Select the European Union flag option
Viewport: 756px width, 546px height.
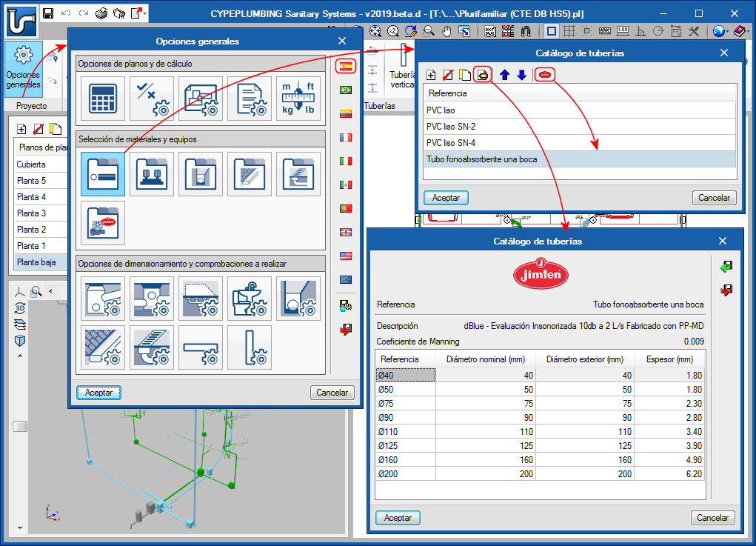pos(346,279)
